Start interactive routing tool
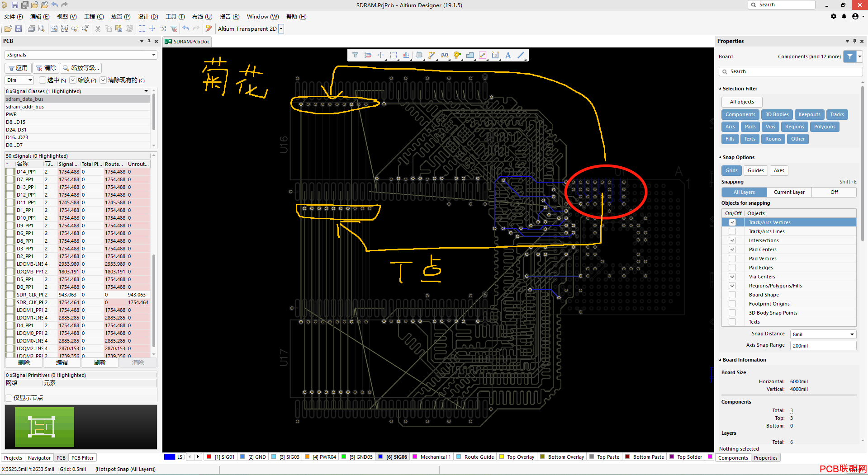Image resolution: width=868 pixels, height=475 pixels. 432,55
